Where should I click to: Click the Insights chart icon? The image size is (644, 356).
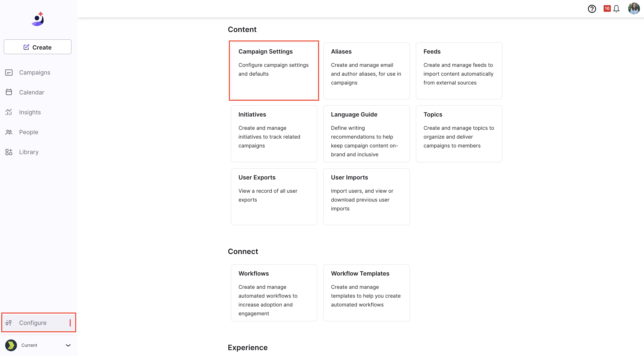pos(9,112)
